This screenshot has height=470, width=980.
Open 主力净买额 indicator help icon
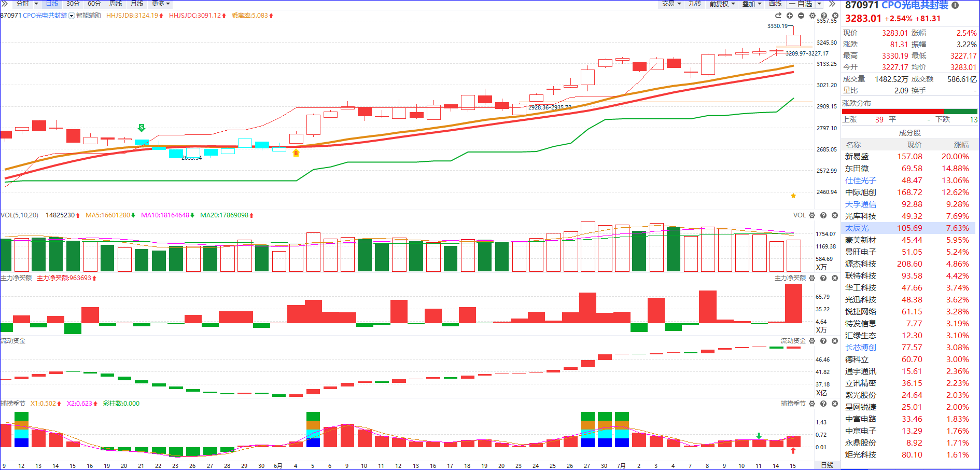click(823, 278)
